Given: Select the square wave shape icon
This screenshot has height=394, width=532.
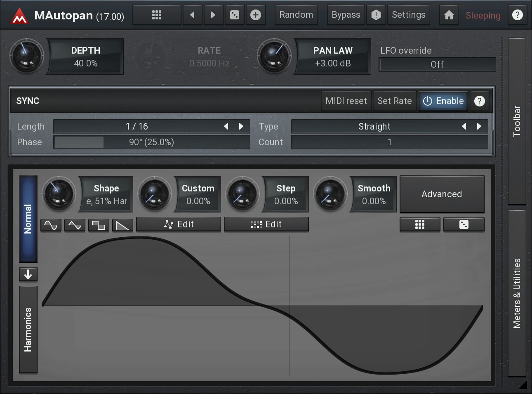Looking at the screenshot, I should [99, 225].
